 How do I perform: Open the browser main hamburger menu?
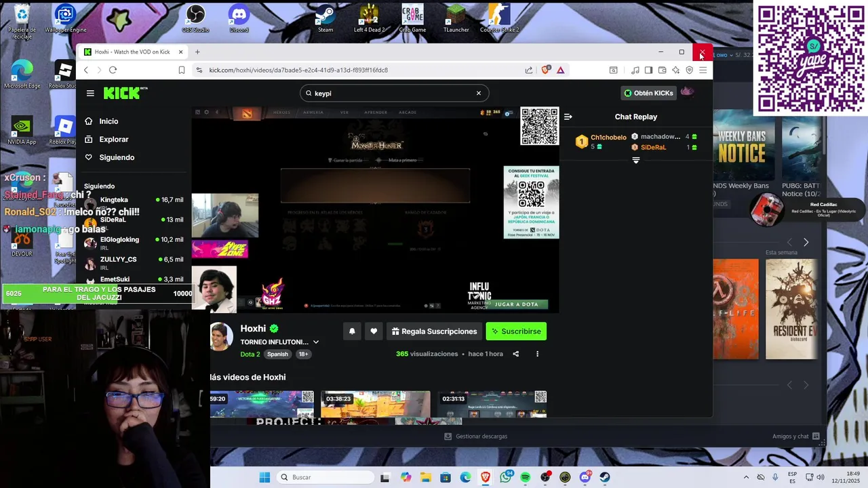(703, 70)
